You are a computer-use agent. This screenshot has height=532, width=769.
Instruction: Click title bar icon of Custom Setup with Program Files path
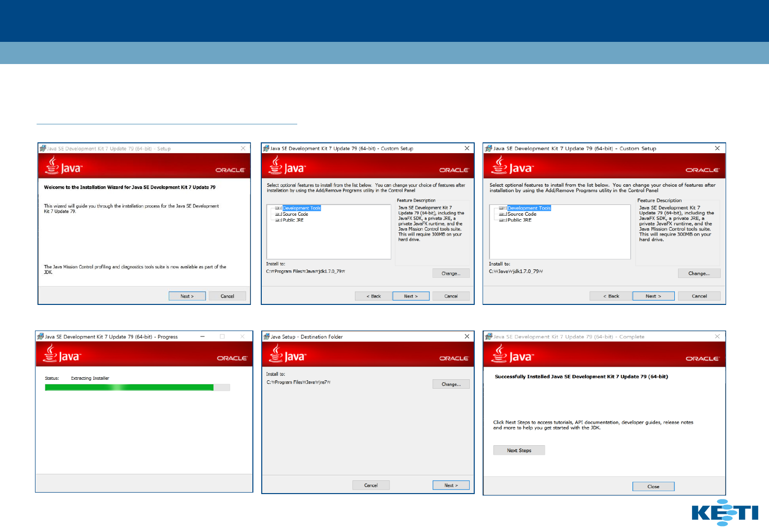[266, 148]
